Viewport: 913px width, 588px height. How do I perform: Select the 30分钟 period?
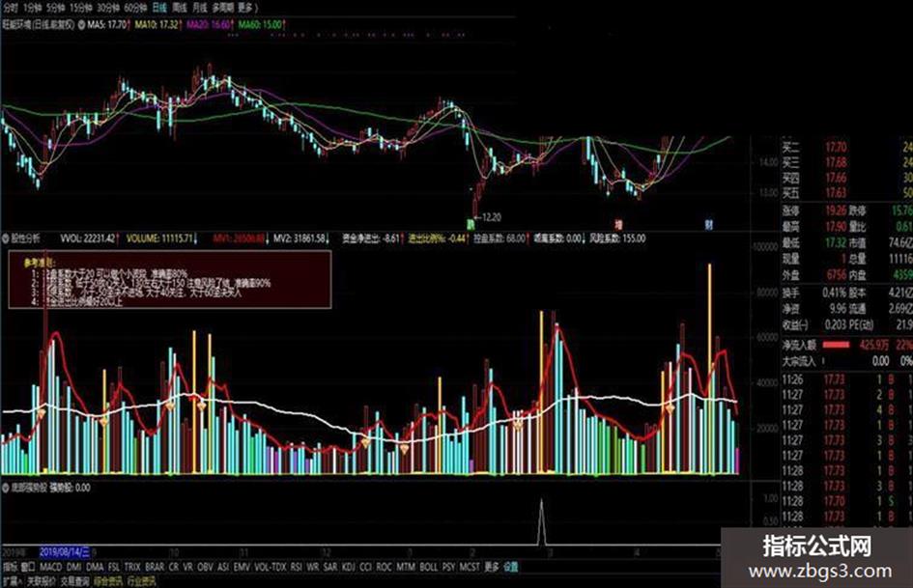click(x=109, y=8)
